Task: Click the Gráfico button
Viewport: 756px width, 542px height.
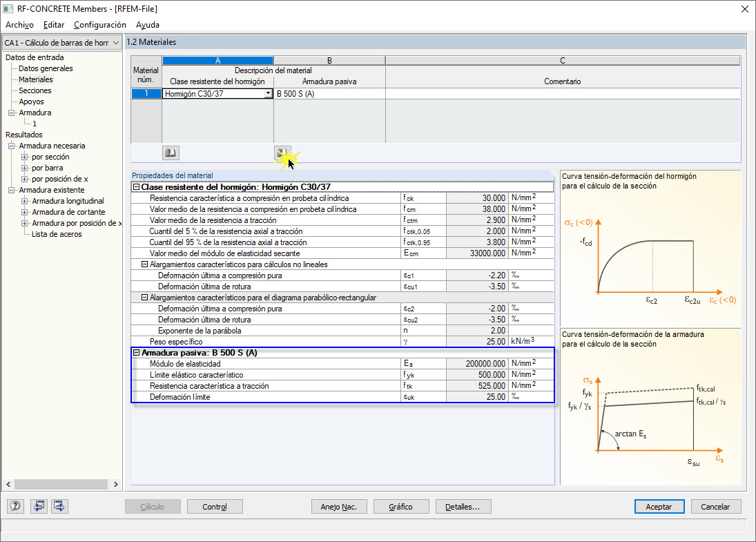Action: coord(400,506)
